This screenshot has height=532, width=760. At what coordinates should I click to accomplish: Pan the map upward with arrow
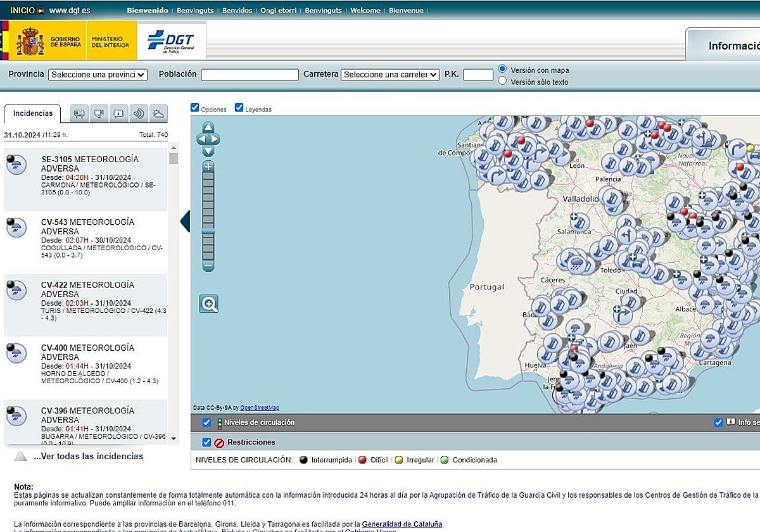point(208,127)
